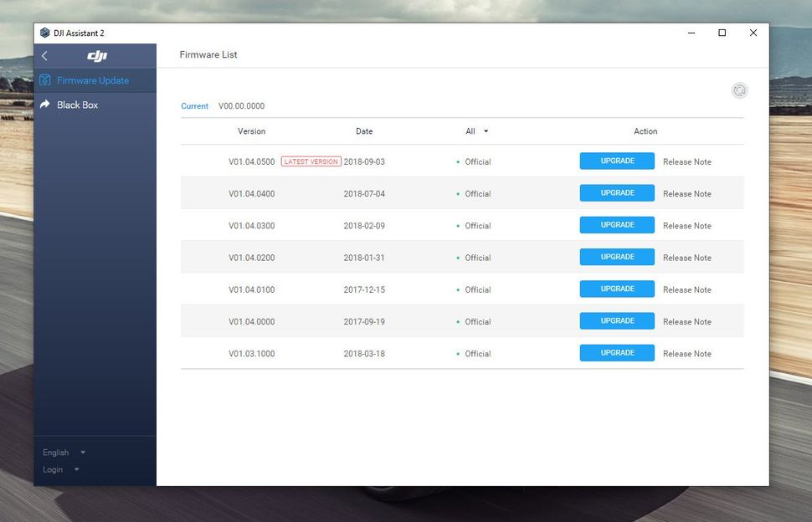Open the Login dropdown
Screen dimensions: 812x522
click(x=59, y=469)
